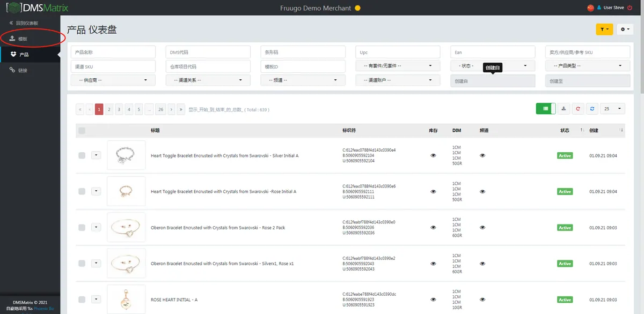Check the Silver Initial A bracelet row checkbox
The height and width of the screenshot is (314, 644).
(82, 155)
